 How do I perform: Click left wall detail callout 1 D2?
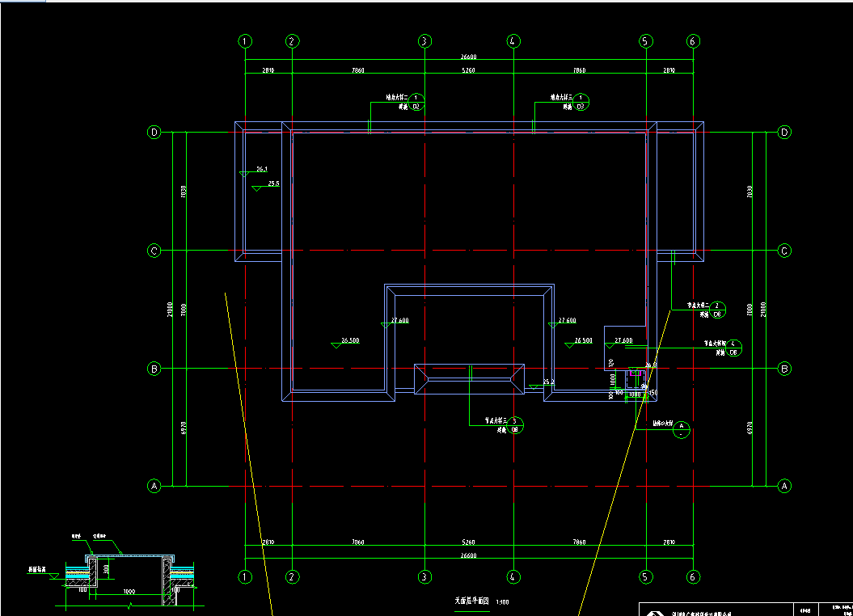click(x=416, y=101)
